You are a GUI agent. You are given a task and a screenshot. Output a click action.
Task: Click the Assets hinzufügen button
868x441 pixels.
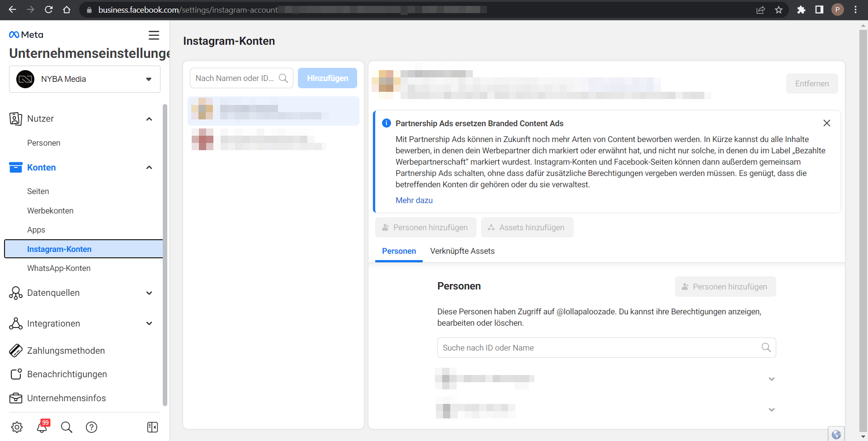(527, 228)
